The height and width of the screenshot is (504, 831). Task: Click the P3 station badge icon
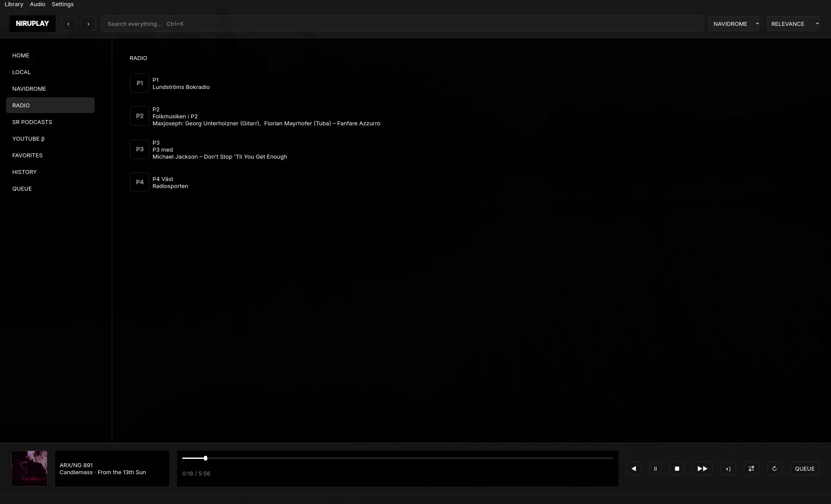pos(139,149)
